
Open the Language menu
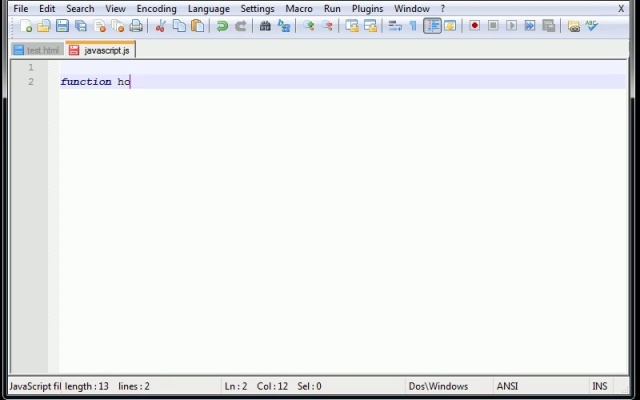tap(209, 9)
